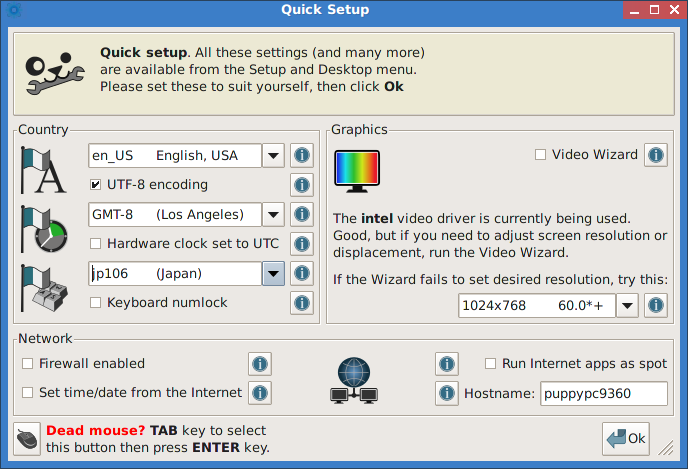Show info about Keyboard numlock
Image resolution: width=688 pixels, height=469 pixels.
[302, 303]
